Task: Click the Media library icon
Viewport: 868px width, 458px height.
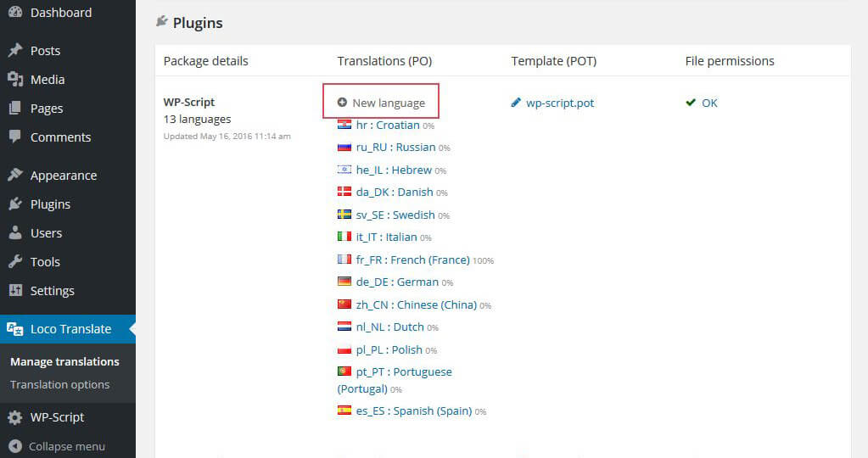Action: point(15,80)
